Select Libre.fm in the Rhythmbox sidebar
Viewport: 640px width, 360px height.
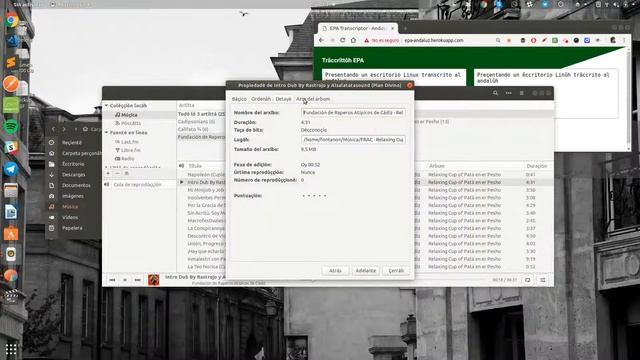pos(131,150)
